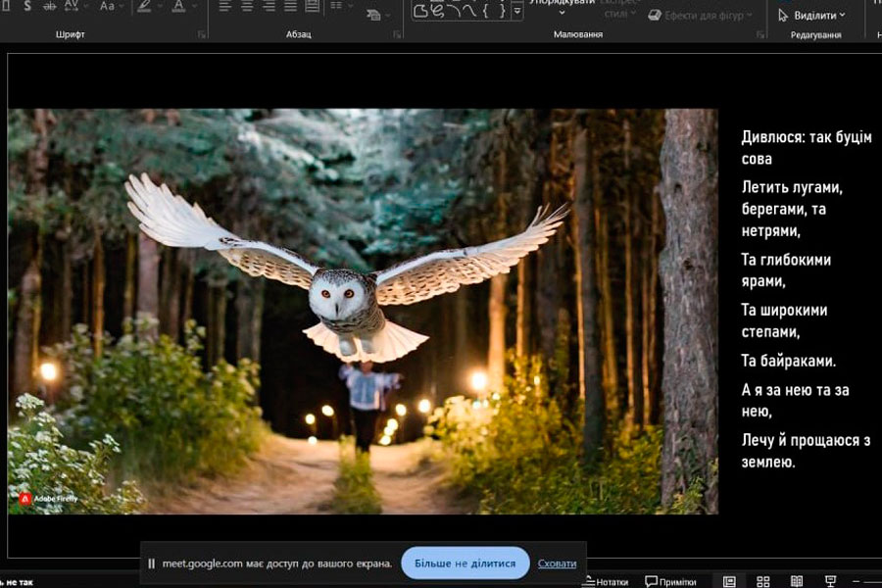Apply strikethrough to the text
The width and height of the screenshot is (882, 588).
click(49, 6)
